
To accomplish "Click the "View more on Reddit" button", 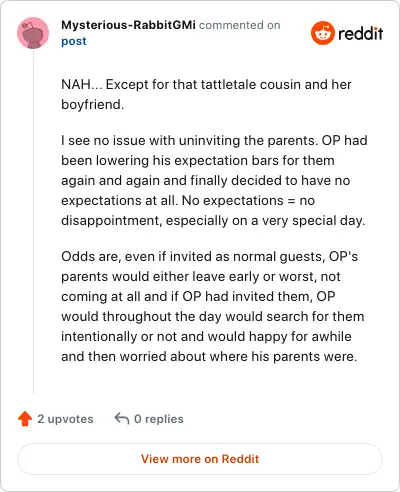I will click(200, 459).
